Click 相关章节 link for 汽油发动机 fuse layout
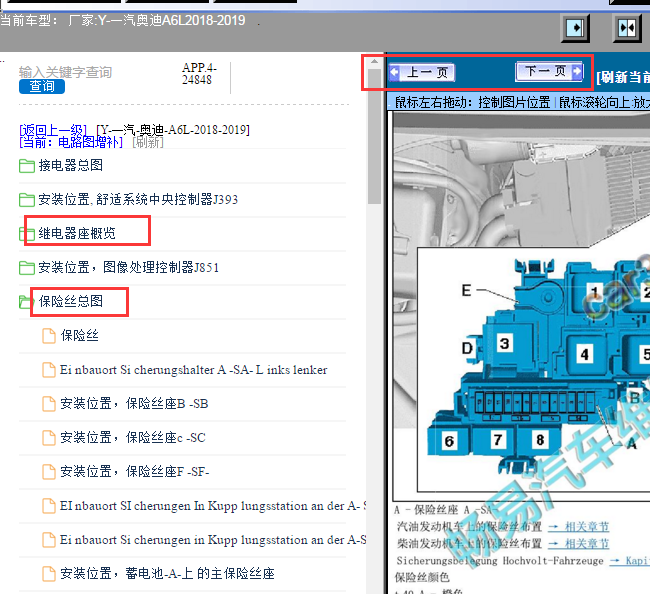This screenshot has width=650, height=594. 579,527
